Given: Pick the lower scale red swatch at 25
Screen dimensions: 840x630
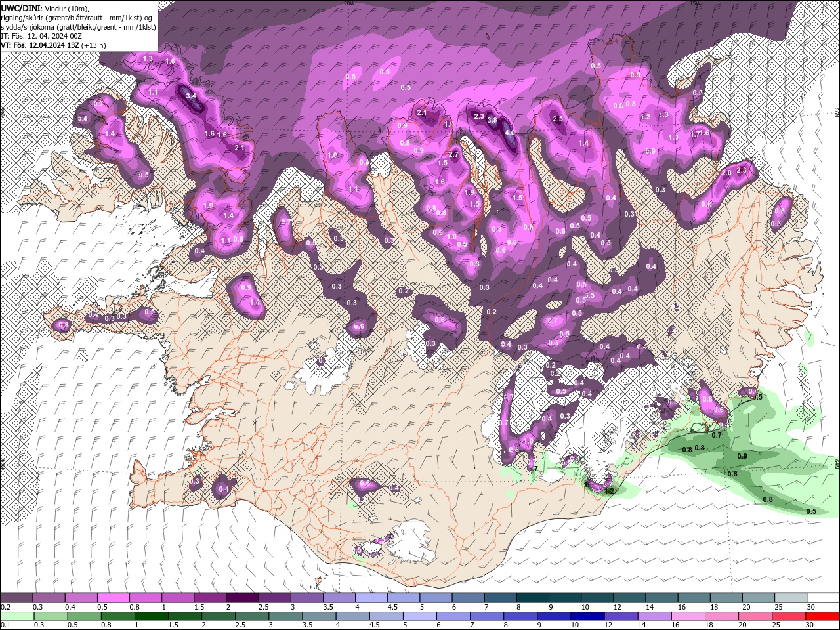Looking at the screenshot, I should [788, 616].
